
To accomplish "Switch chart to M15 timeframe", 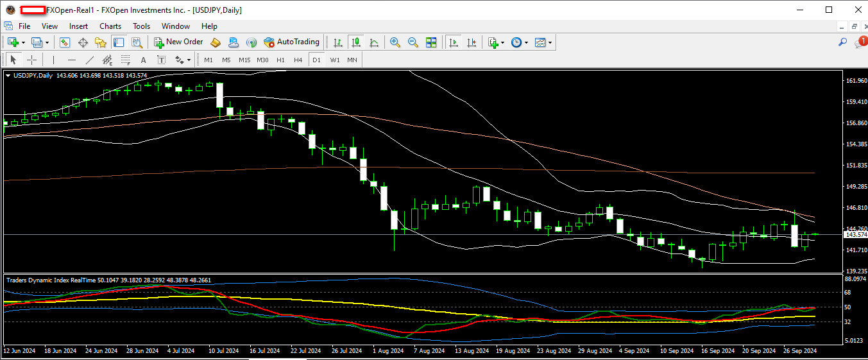I will tap(244, 60).
